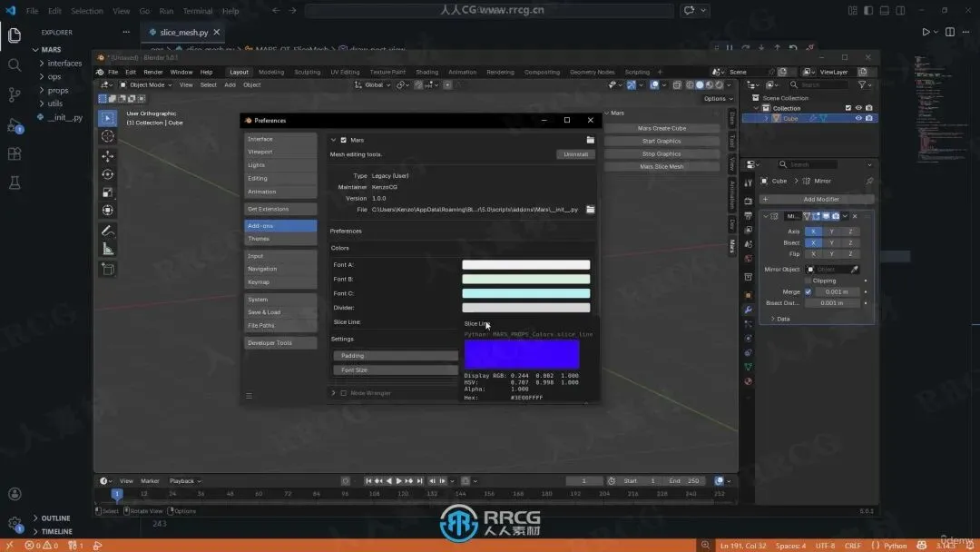Toggle Collection exclude checkbox in outliner
Viewport: 980px width, 552px height.
848,108
